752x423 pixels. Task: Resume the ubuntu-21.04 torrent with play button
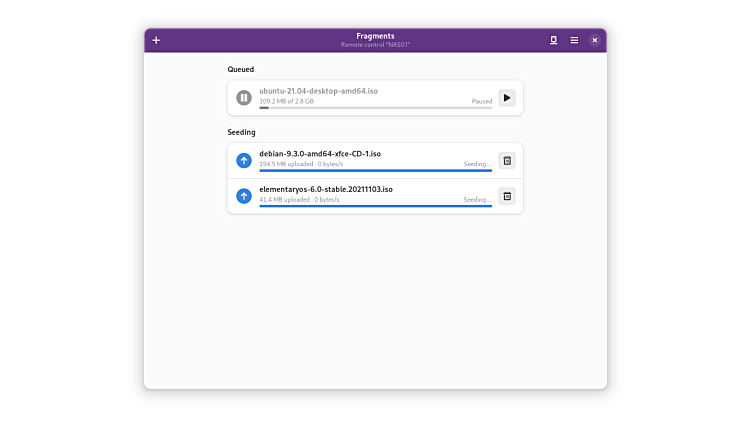coord(507,97)
